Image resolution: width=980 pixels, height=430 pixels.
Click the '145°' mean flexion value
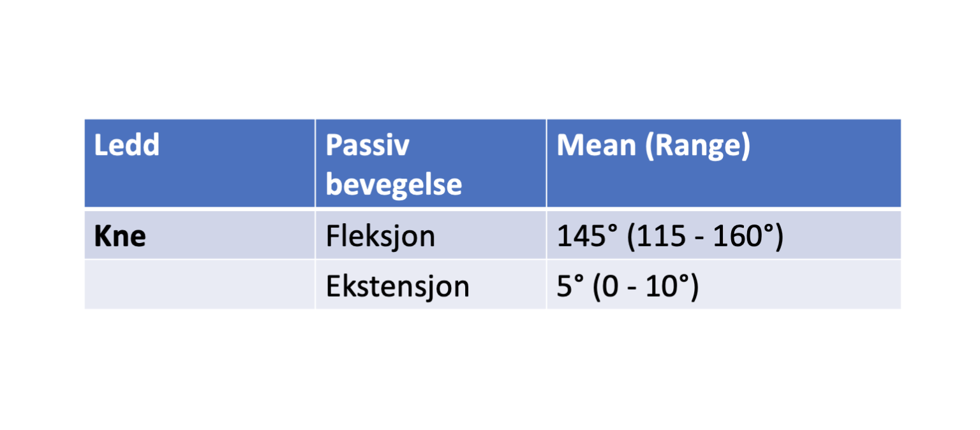coord(588,237)
